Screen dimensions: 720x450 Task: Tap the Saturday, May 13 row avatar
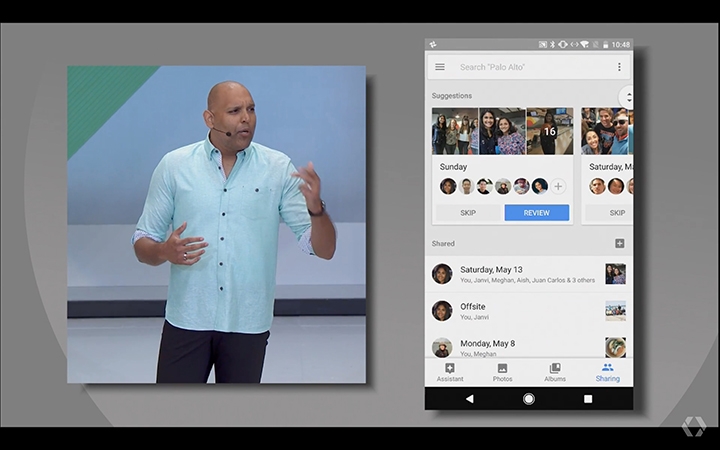442,274
